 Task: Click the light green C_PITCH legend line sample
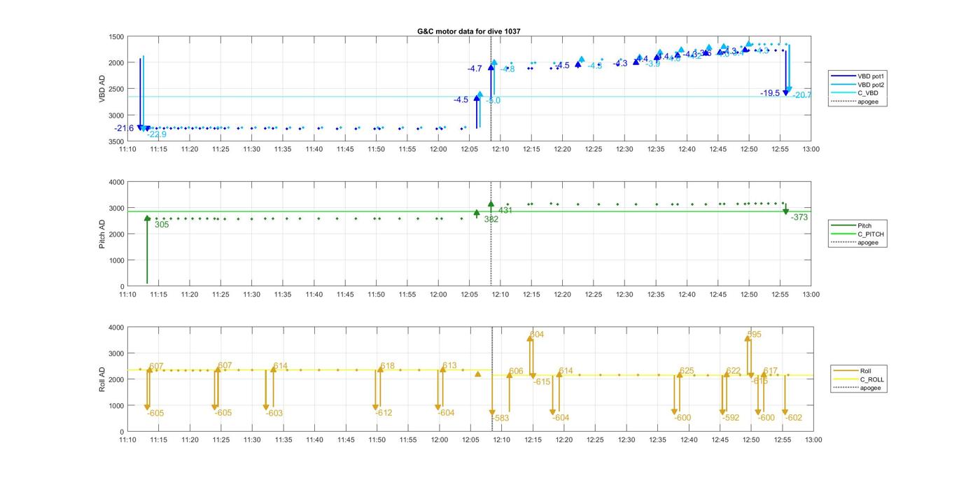(843, 234)
